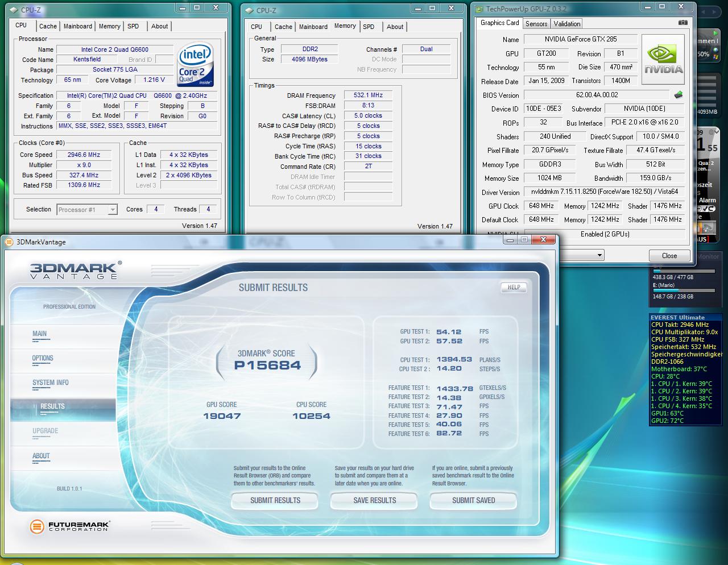
Task: Click the Core Speed value 2946.6 MHz
Action: click(x=84, y=155)
